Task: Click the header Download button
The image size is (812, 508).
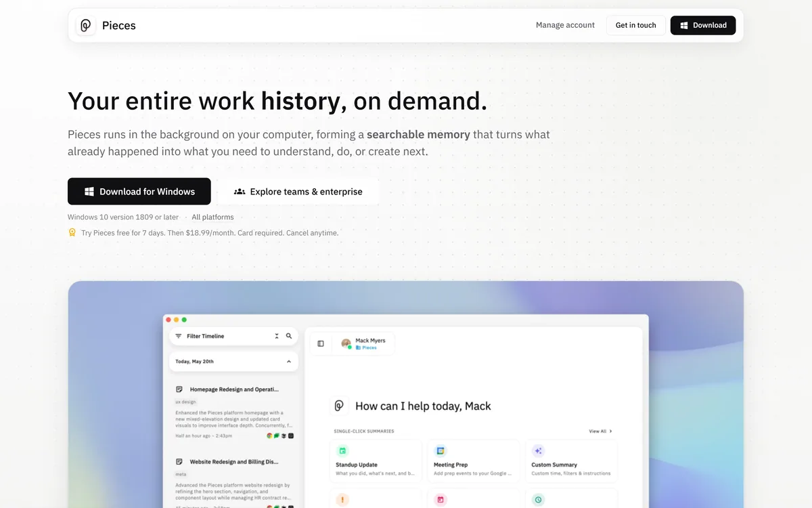Action: (x=703, y=25)
